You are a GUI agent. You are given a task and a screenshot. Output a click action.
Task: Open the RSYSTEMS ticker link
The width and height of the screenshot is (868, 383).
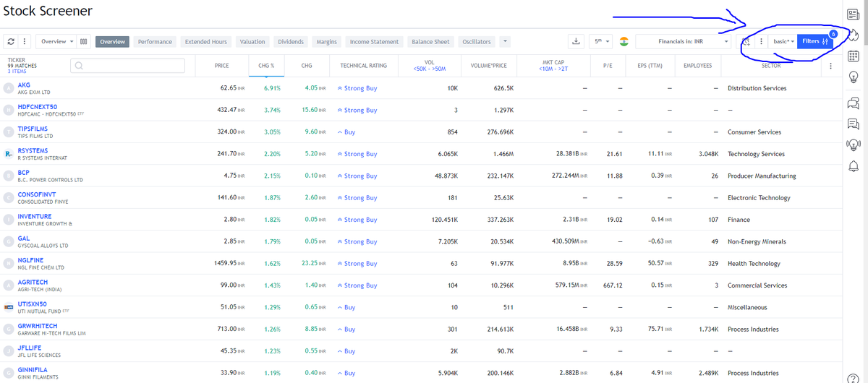click(33, 150)
